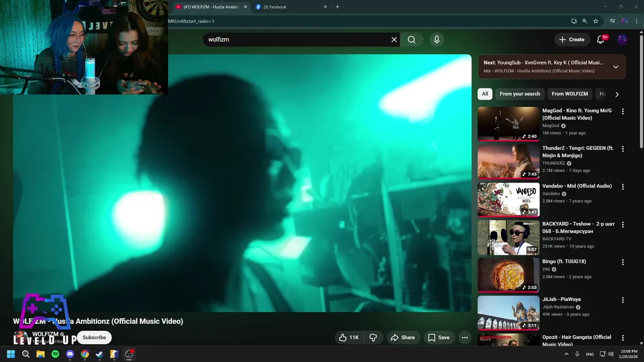Open Chrome profile avatar in toolbar
Image resolution: width=644 pixels, height=362 pixels.
point(624,21)
